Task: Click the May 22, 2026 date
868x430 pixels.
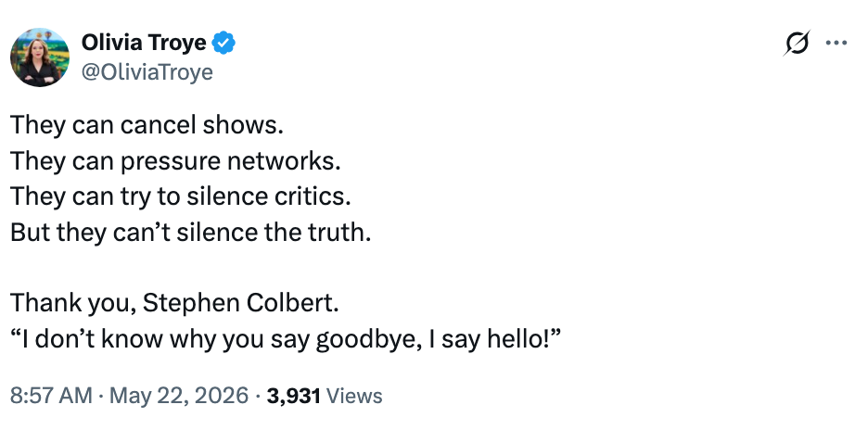Action: click(179, 397)
